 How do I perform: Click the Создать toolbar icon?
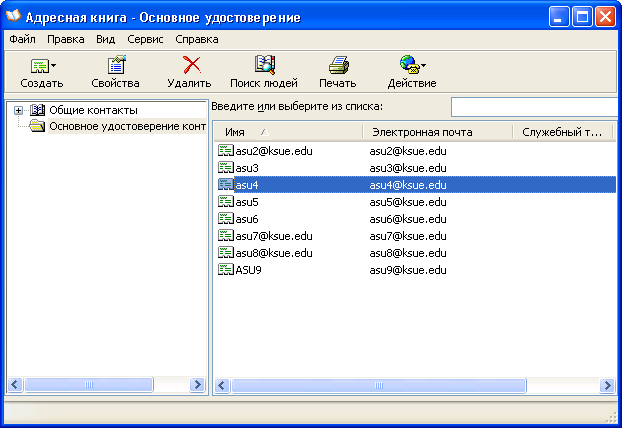click(40, 65)
